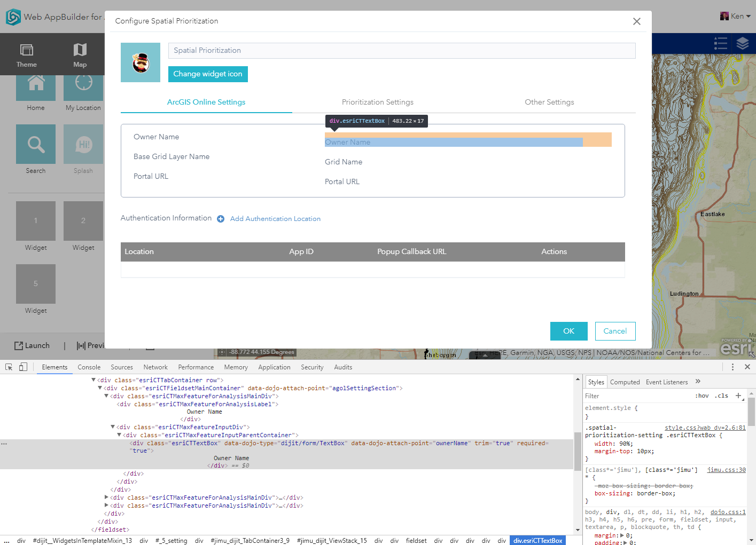The image size is (756, 545).
Task: Click the ellipsis beside the selected DOM node
Action: (4, 444)
